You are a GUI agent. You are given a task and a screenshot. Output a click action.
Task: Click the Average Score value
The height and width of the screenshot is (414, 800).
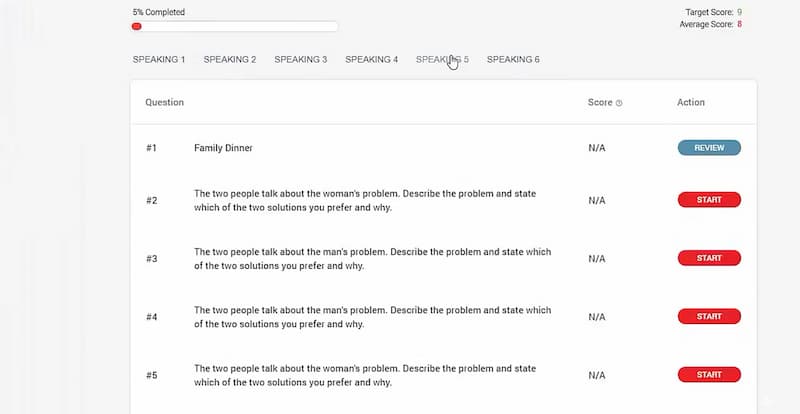(x=739, y=25)
